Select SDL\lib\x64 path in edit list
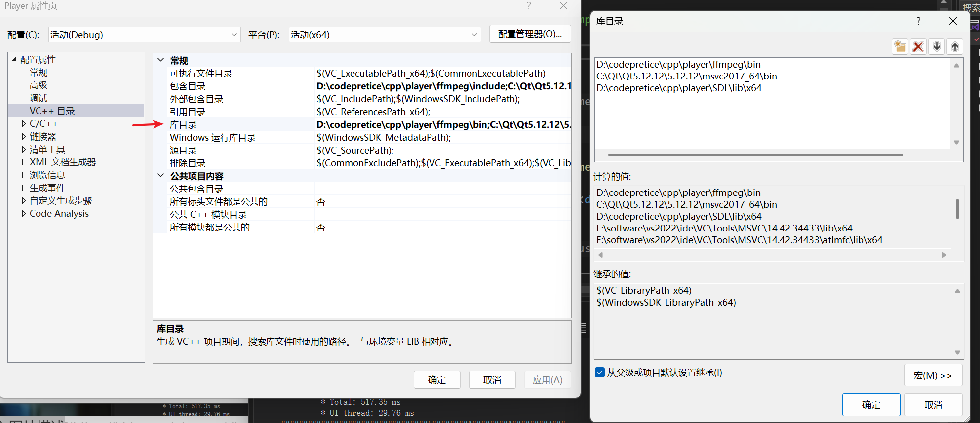 coord(679,88)
